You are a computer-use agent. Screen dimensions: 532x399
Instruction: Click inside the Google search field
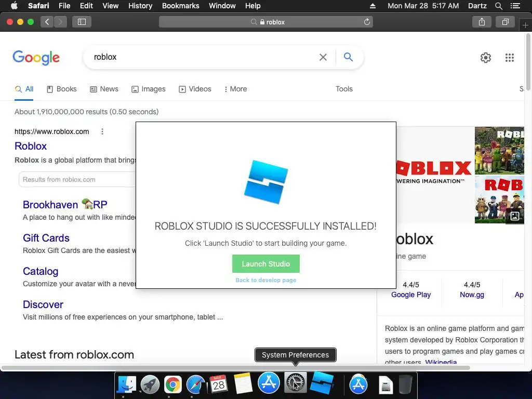tap(204, 57)
